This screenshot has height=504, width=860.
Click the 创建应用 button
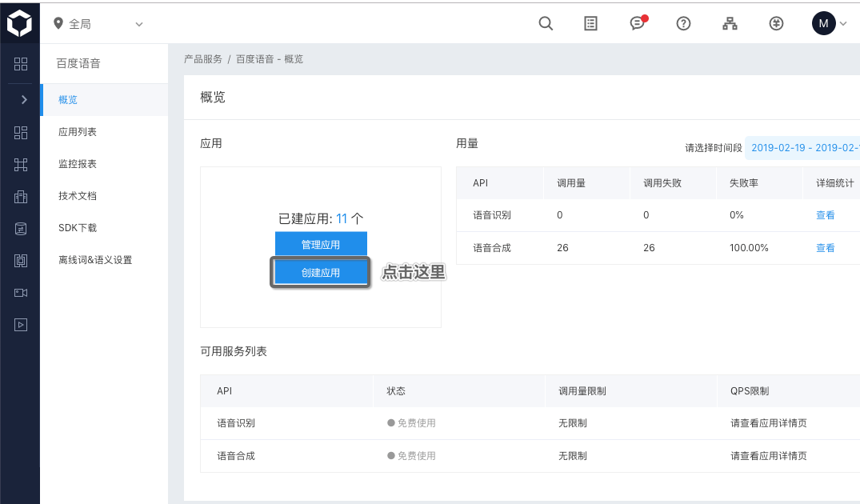(x=321, y=273)
